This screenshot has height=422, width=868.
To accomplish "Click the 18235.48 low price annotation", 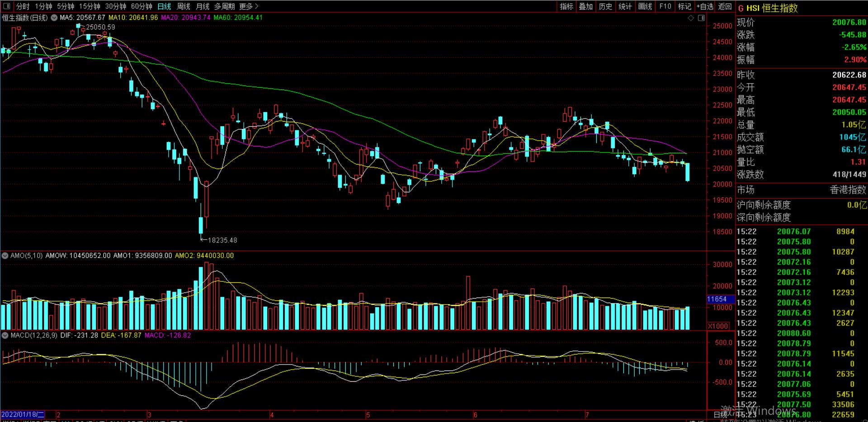I will 222,240.
